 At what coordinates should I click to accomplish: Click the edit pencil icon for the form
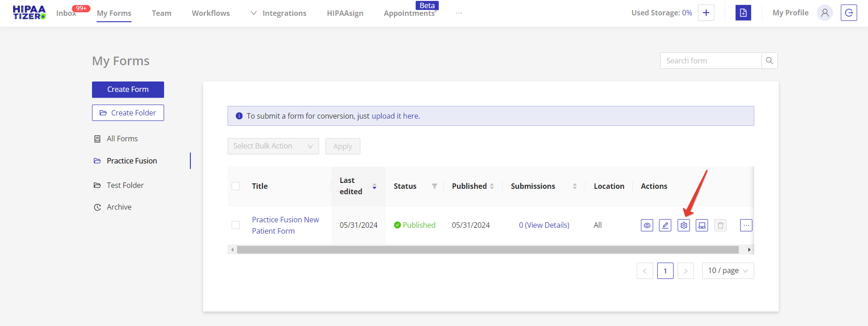[665, 225]
